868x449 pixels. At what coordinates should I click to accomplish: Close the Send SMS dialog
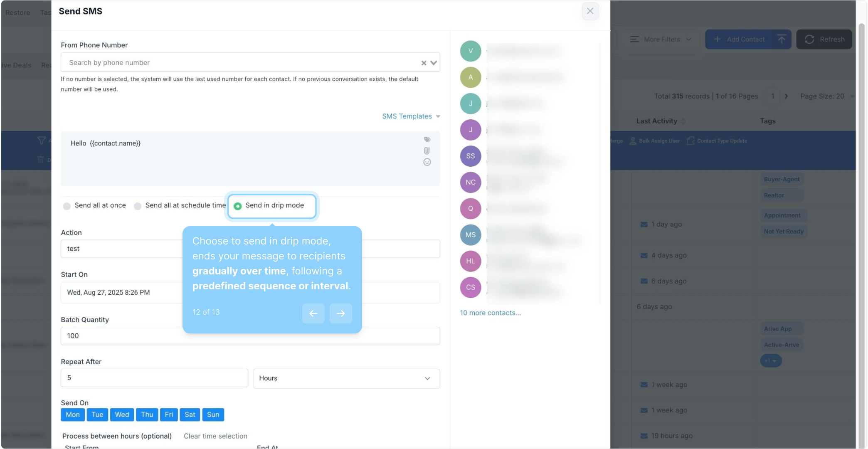pyautogui.click(x=590, y=11)
